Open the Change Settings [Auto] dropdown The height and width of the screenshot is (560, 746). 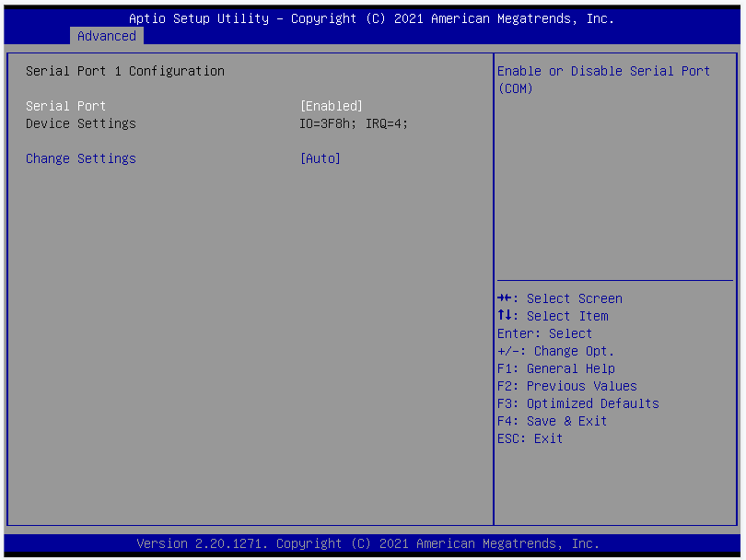[x=321, y=158]
